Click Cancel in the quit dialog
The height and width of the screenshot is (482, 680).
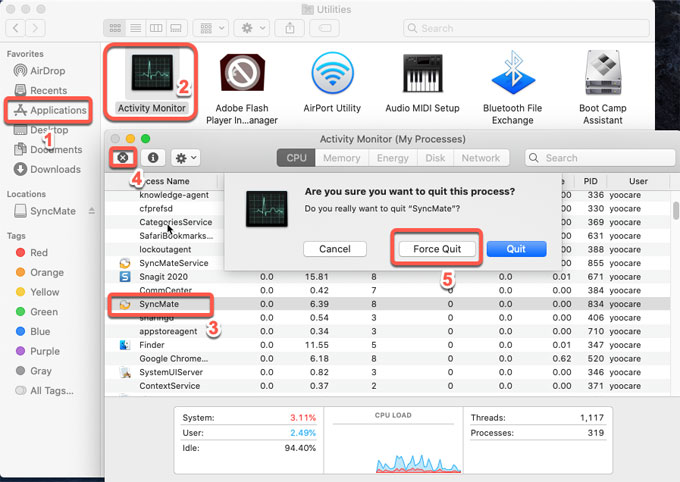click(x=335, y=249)
